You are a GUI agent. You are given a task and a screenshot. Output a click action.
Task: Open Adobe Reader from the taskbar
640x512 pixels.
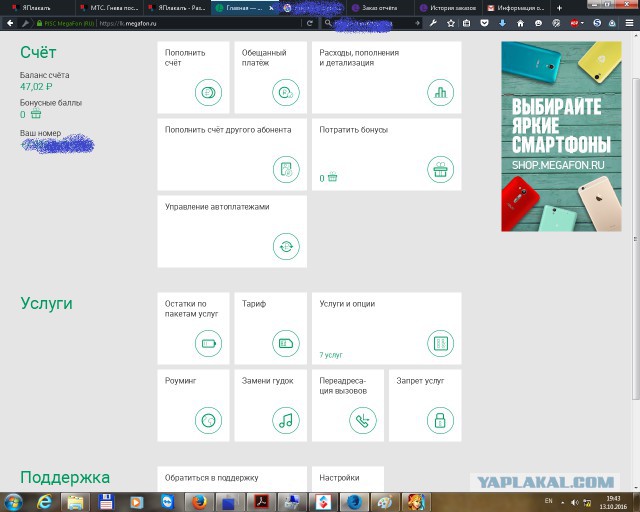coord(262,502)
